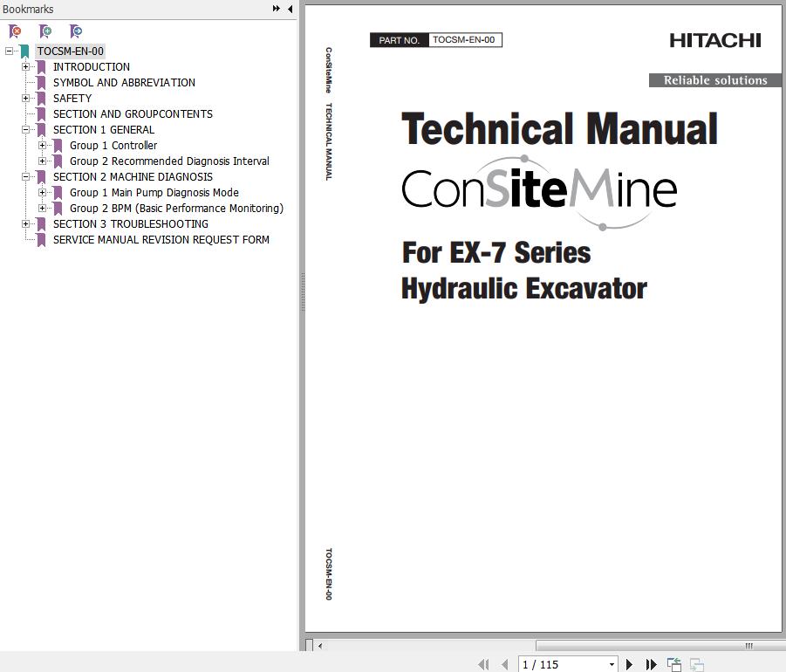The width and height of the screenshot is (786, 672).
Task: Click the HITACHI logo on the page
Action: (x=715, y=41)
